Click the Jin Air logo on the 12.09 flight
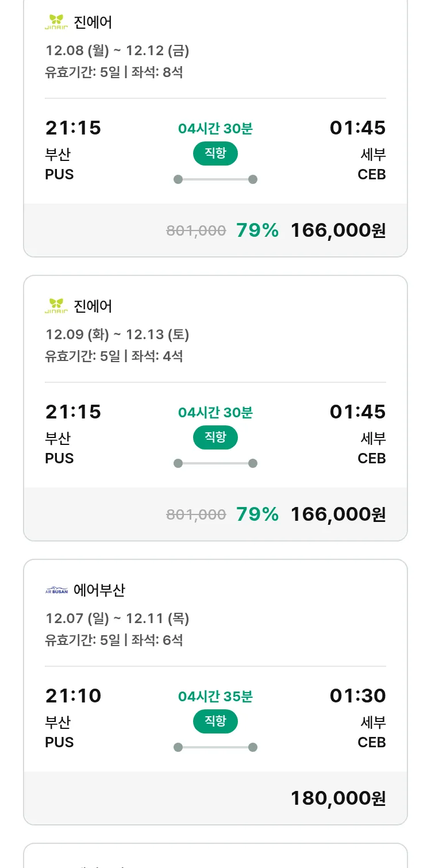 click(x=56, y=306)
